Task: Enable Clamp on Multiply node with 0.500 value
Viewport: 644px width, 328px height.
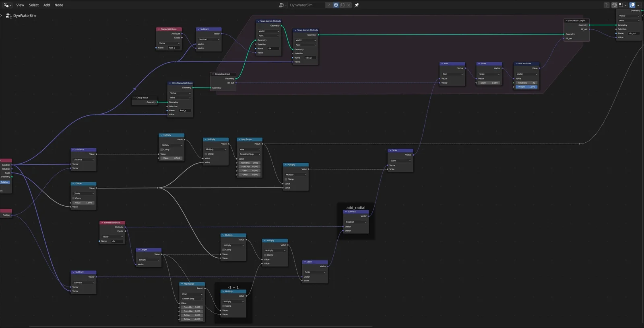Action: point(162,150)
